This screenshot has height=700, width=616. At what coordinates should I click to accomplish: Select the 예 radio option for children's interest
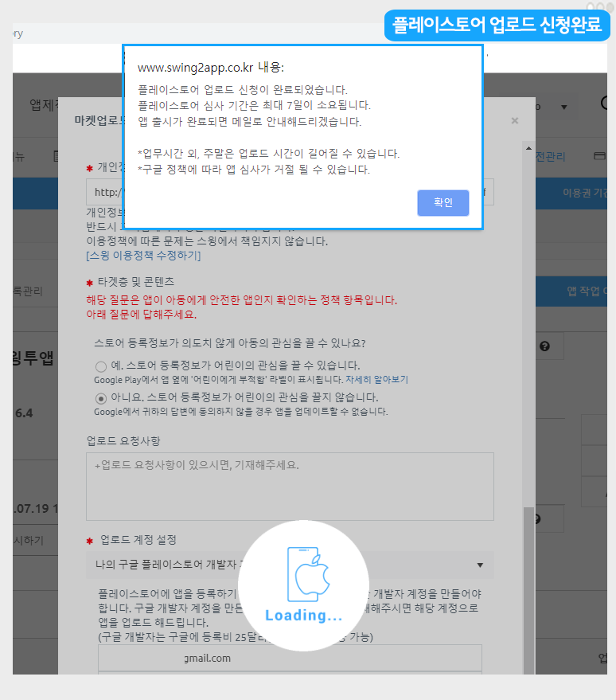pyautogui.click(x=101, y=366)
